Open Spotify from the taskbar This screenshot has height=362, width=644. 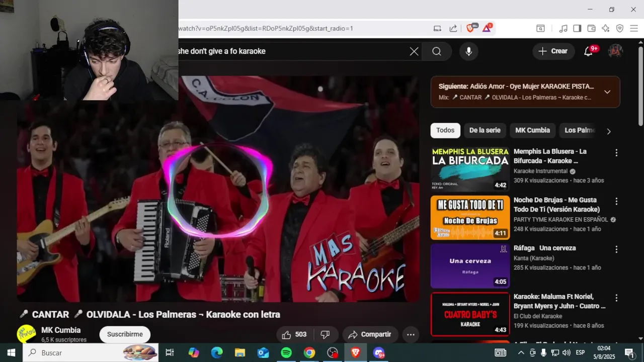[286, 352]
